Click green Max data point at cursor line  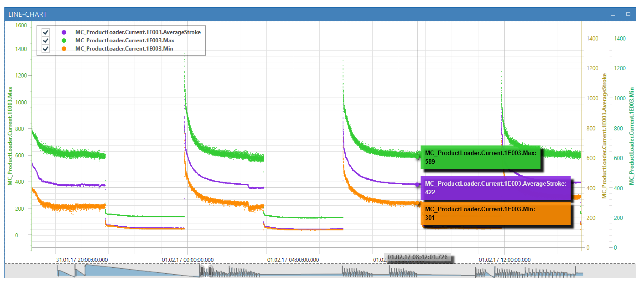click(x=417, y=157)
